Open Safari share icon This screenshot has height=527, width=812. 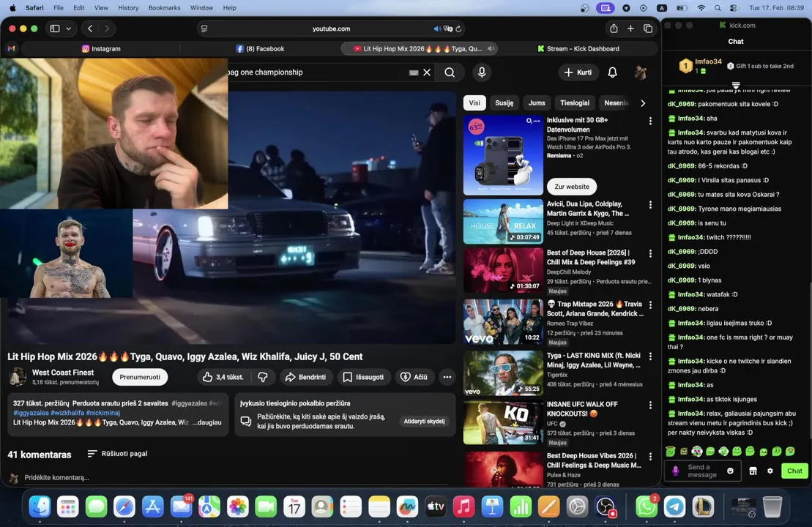click(x=614, y=29)
